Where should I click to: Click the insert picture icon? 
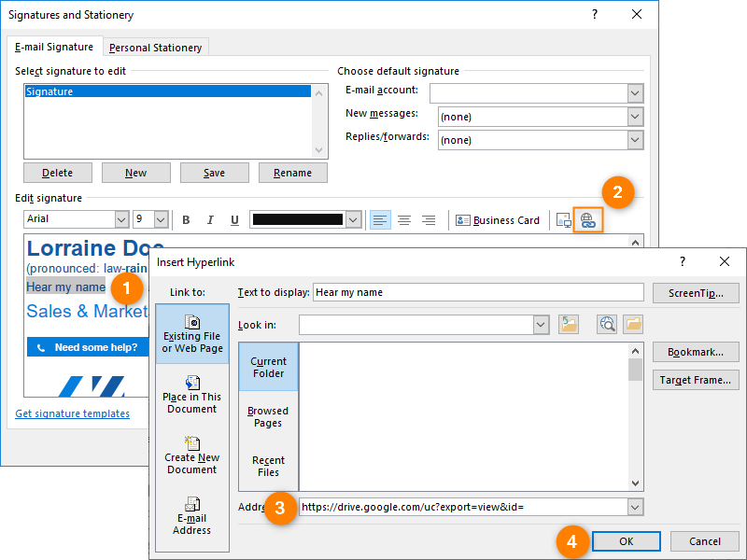click(563, 220)
